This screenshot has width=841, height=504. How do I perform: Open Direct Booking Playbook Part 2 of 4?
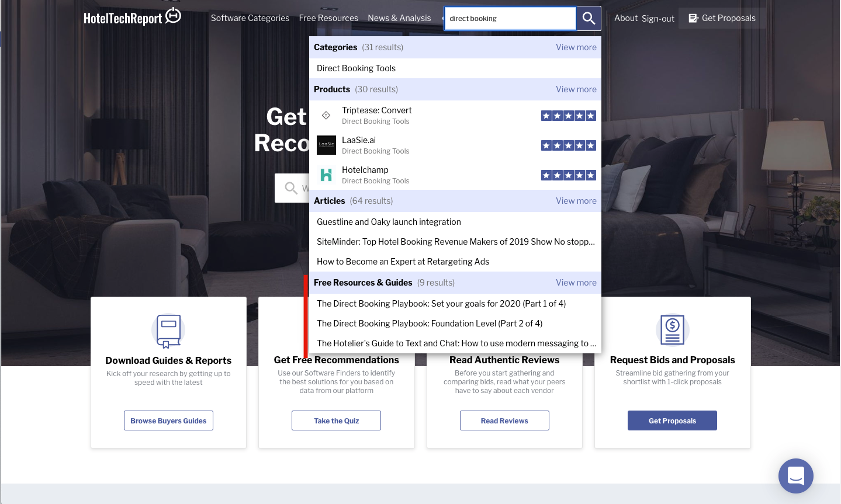455,324
